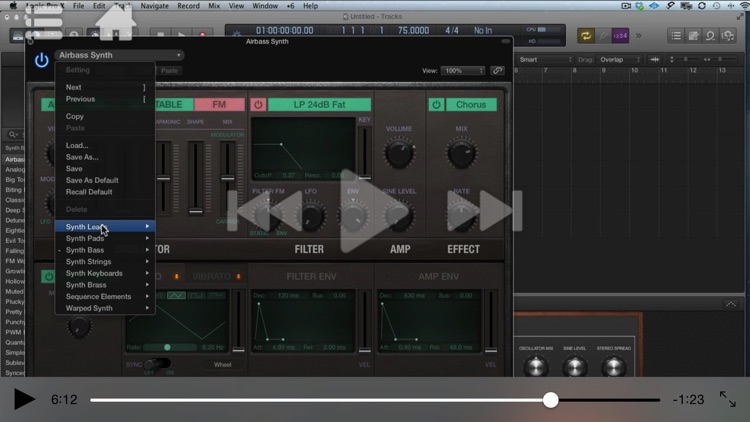Open the Loop Browser toolbar icon
The image size is (750, 422).
click(710, 36)
